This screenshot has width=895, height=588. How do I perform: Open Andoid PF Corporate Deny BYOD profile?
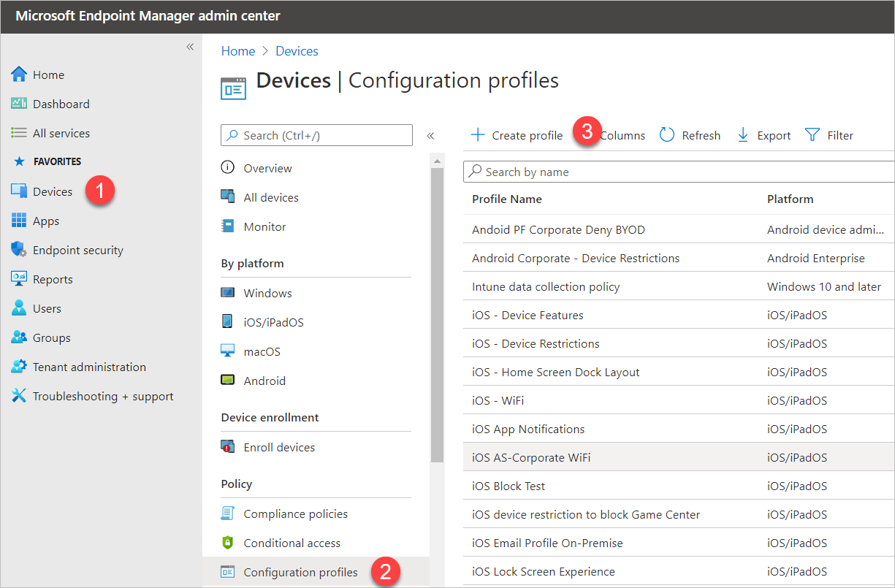point(559,229)
